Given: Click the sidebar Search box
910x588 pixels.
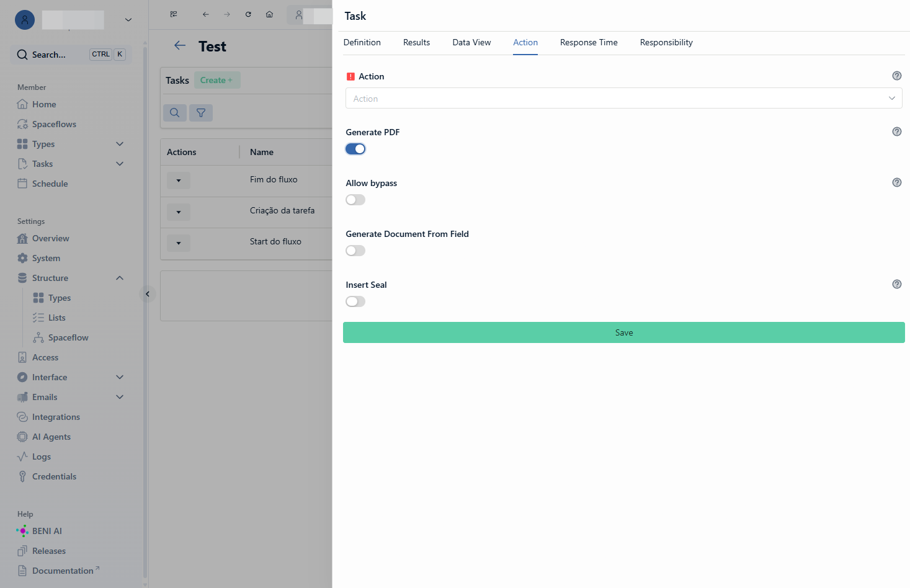Looking at the screenshot, I should [x=71, y=55].
